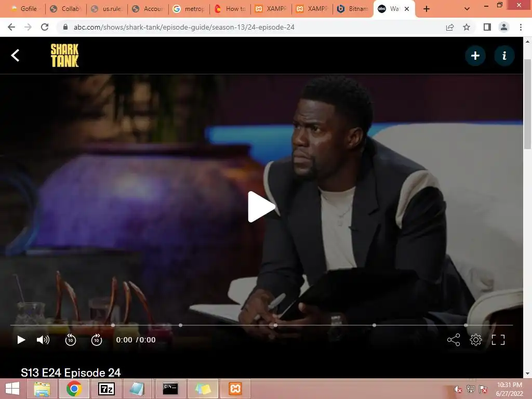
Task: Skip forward 10 seconds in video
Action: 97,340
